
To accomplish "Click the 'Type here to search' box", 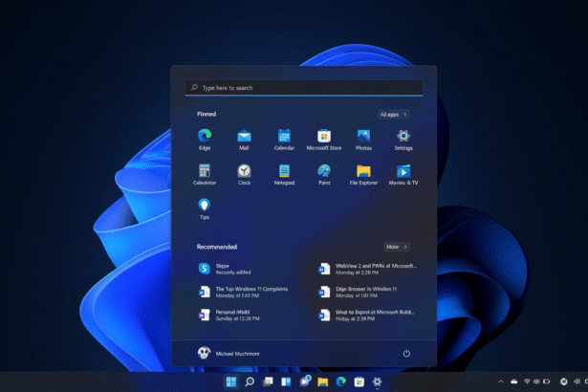I will point(304,88).
